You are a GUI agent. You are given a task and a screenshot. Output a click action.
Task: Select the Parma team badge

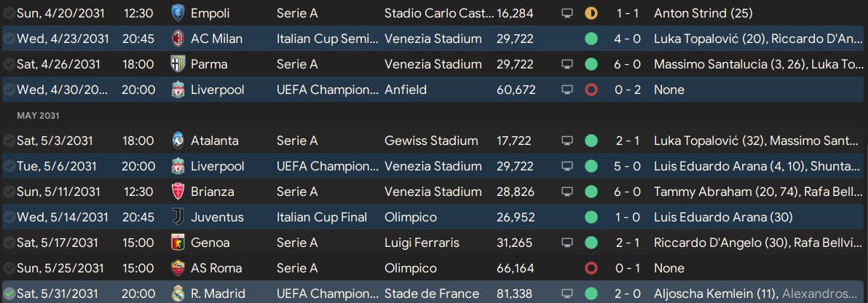click(177, 64)
